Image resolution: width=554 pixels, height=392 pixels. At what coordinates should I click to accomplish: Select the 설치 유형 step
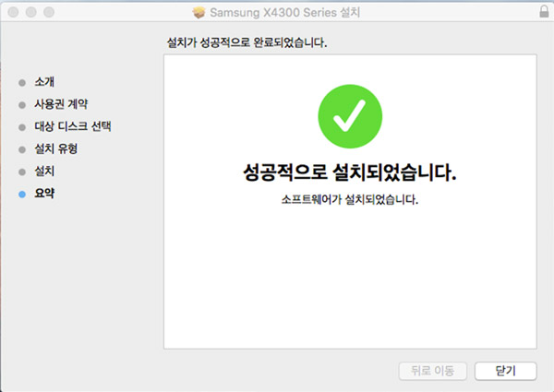click(55, 148)
